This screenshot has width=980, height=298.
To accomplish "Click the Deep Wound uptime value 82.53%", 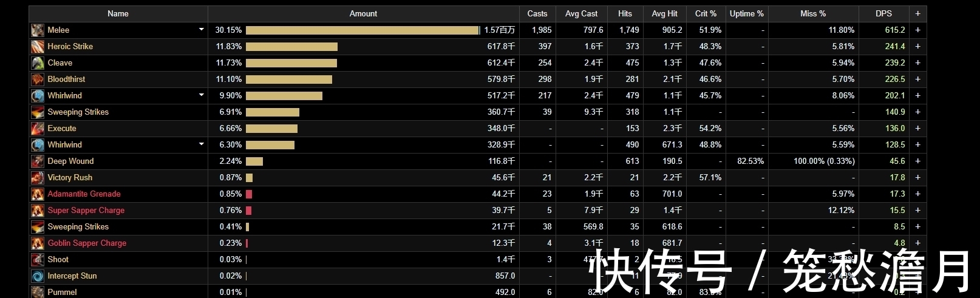I will coord(750,161).
